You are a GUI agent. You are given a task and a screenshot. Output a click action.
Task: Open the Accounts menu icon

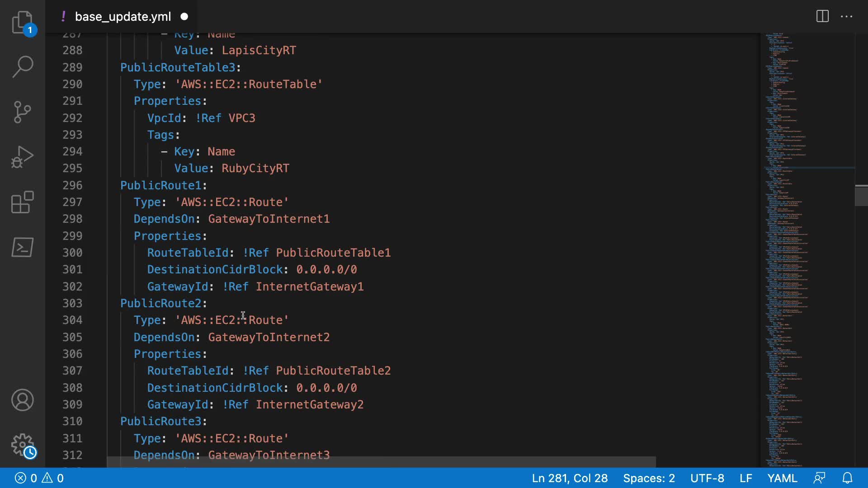pyautogui.click(x=22, y=400)
